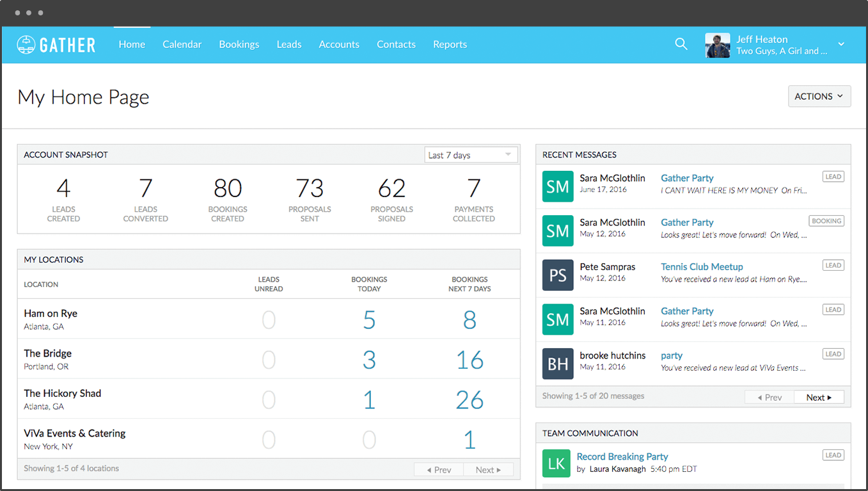
Task: Expand user account menu chevron
Action: coord(841,44)
